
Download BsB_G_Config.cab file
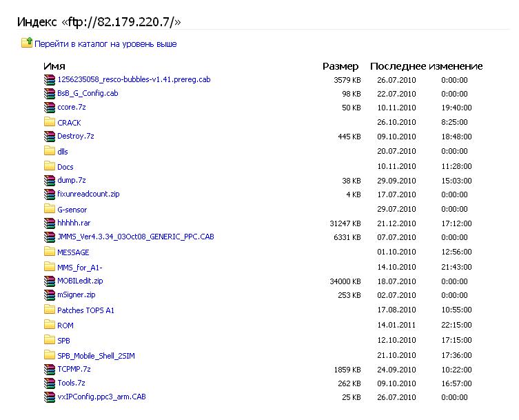(x=88, y=93)
